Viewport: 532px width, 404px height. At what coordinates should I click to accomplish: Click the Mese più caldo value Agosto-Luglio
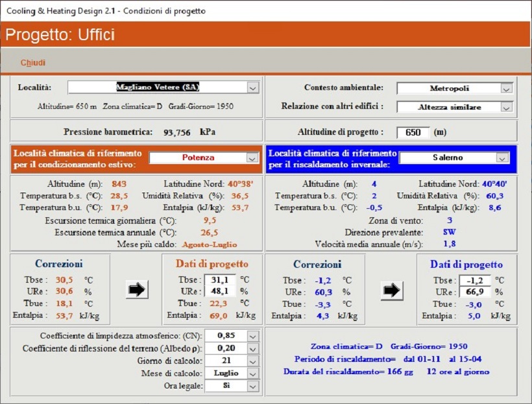[x=210, y=244]
